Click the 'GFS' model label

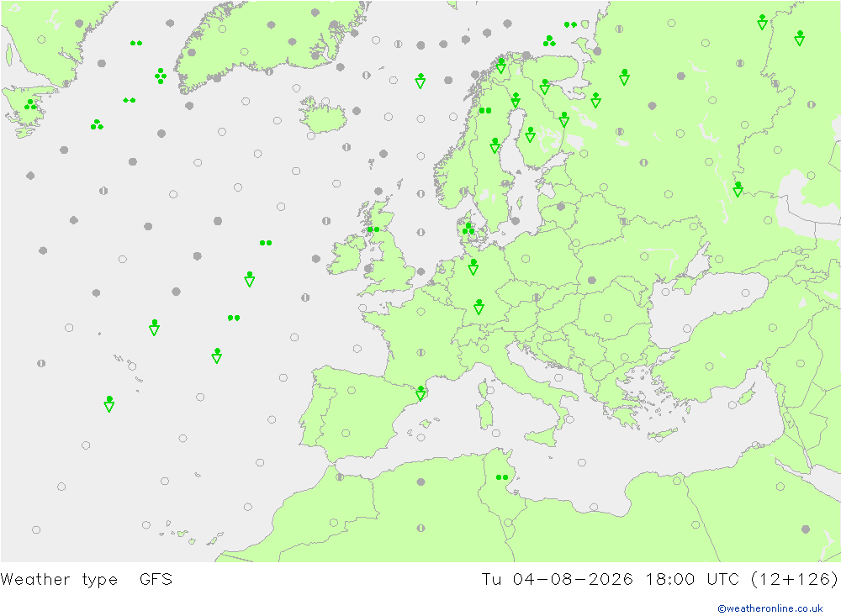click(156, 580)
